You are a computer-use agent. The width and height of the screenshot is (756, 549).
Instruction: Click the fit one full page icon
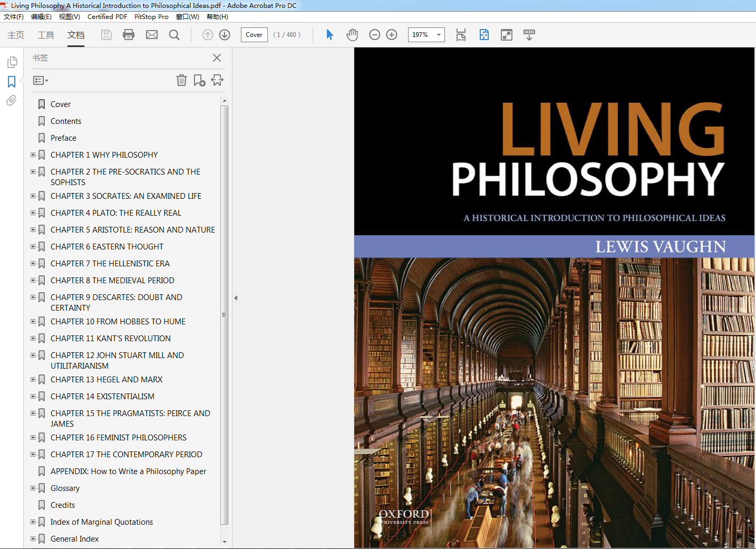point(484,35)
